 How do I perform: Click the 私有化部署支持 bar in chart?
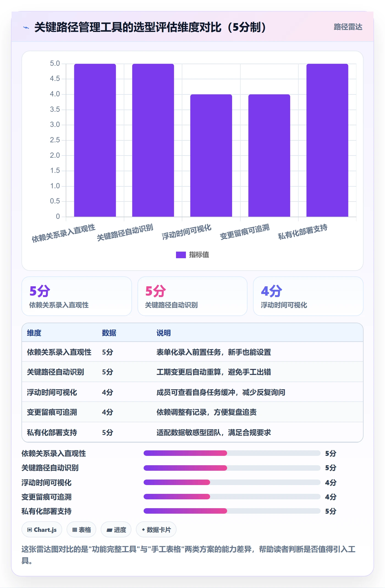pyautogui.click(x=327, y=140)
